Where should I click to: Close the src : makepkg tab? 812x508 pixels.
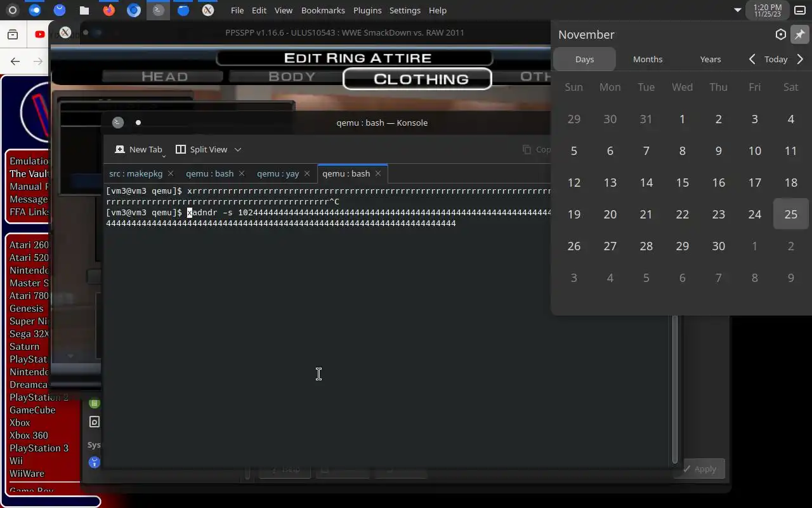170,173
